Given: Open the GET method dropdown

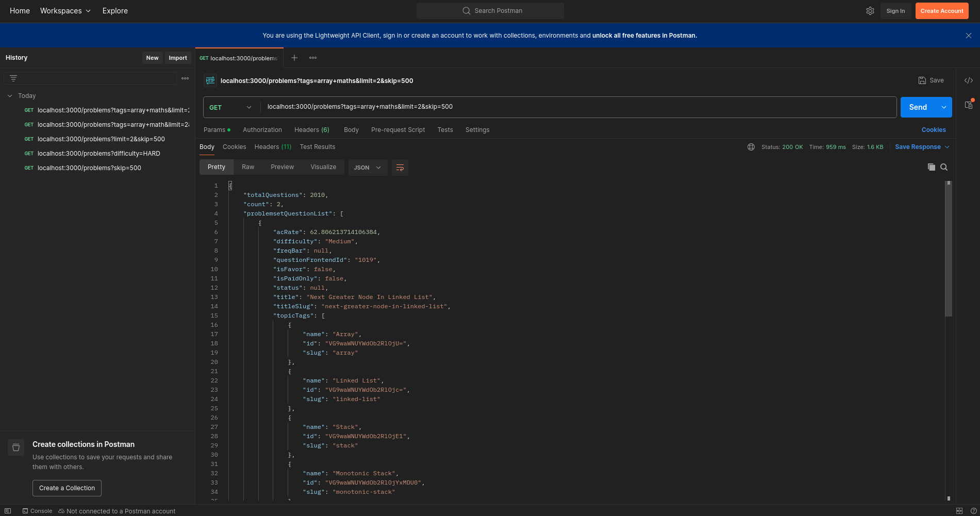Looking at the screenshot, I should click(230, 107).
